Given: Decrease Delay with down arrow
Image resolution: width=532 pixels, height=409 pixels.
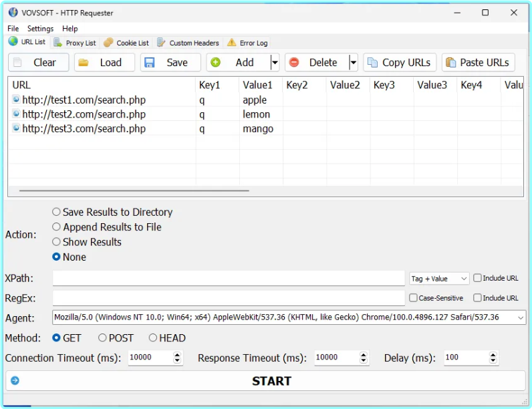Looking at the screenshot, I should 493,361.
